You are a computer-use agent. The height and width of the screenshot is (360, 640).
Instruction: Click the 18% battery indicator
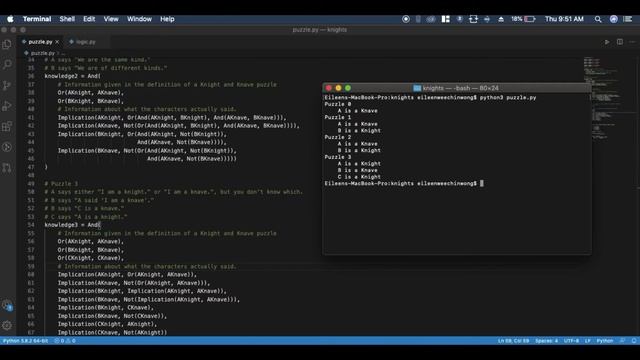(523, 19)
